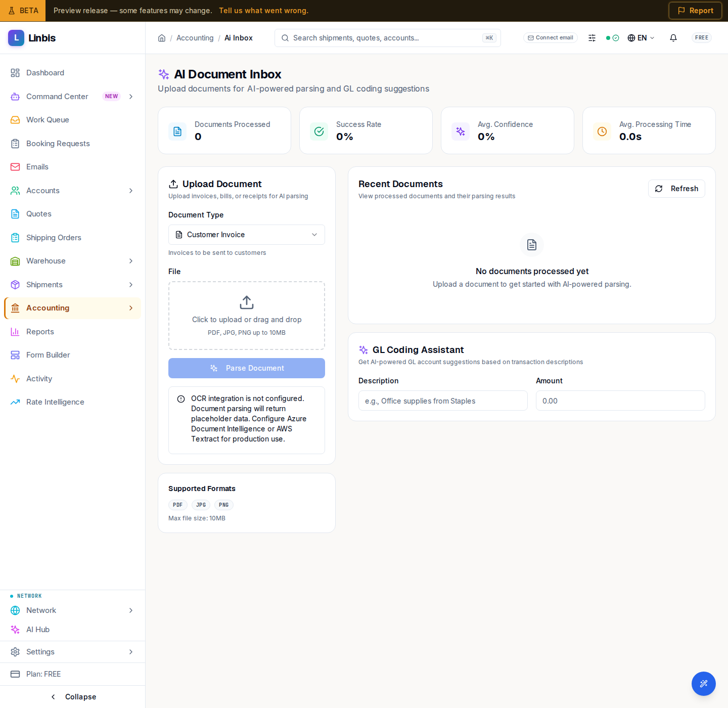Click the NEW badge on Command Center

click(x=112, y=97)
